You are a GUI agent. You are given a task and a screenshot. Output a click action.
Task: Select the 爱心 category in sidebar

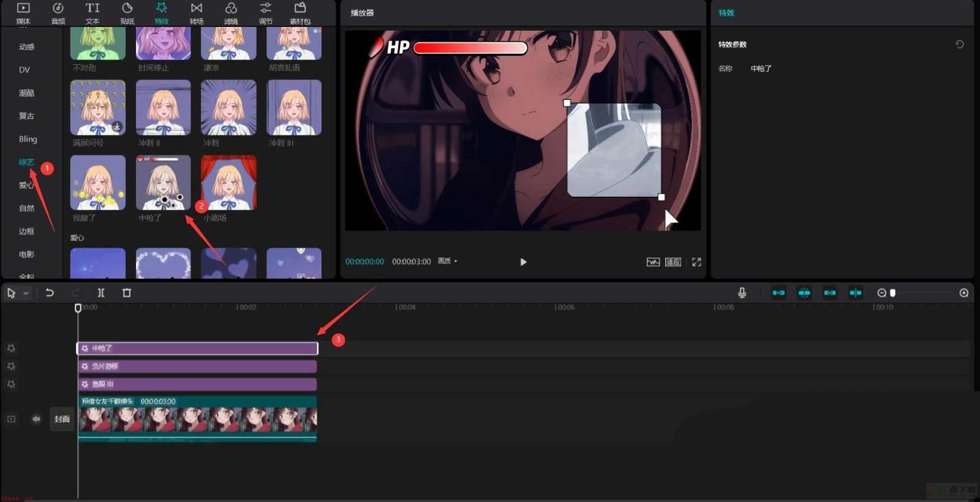(x=26, y=185)
